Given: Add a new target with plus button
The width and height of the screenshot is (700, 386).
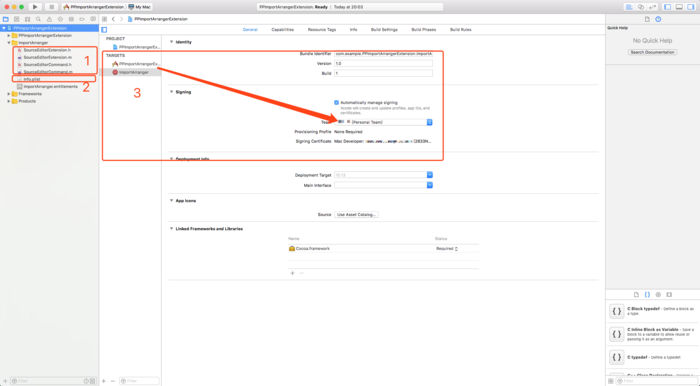Looking at the screenshot, I should click(x=104, y=381).
